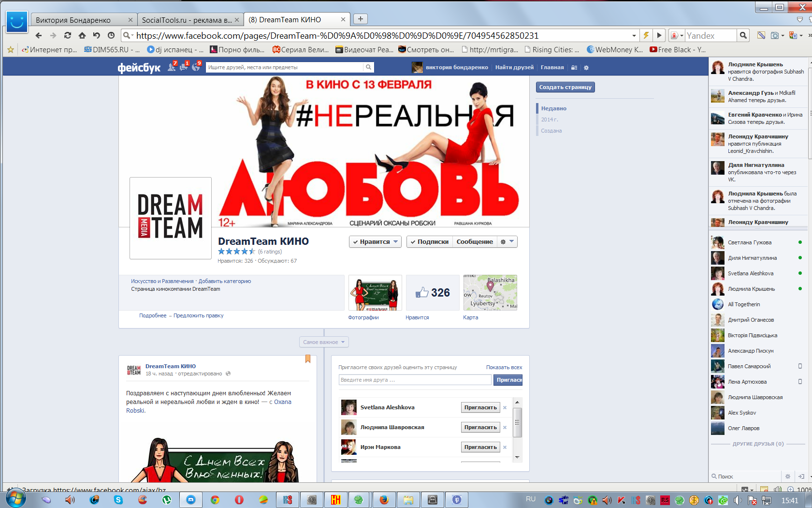Click the Создать страницу button

(x=565, y=87)
